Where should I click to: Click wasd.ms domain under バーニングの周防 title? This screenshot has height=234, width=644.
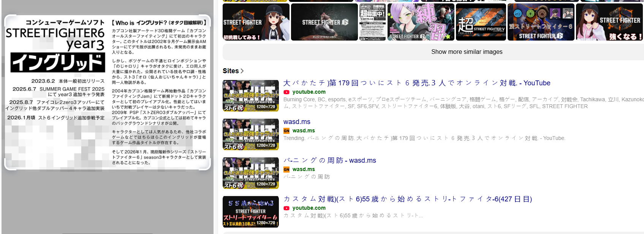[x=304, y=170]
